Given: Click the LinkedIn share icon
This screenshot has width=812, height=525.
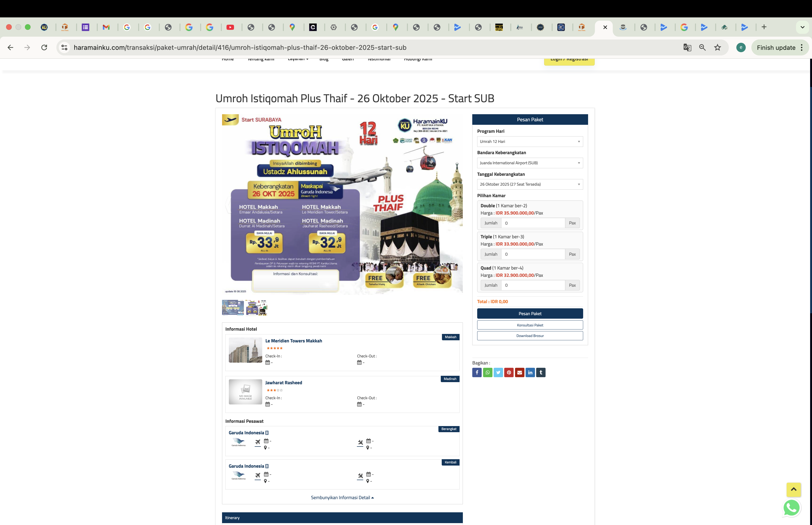Looking at the screenshot, I should (x=530, y=372).
